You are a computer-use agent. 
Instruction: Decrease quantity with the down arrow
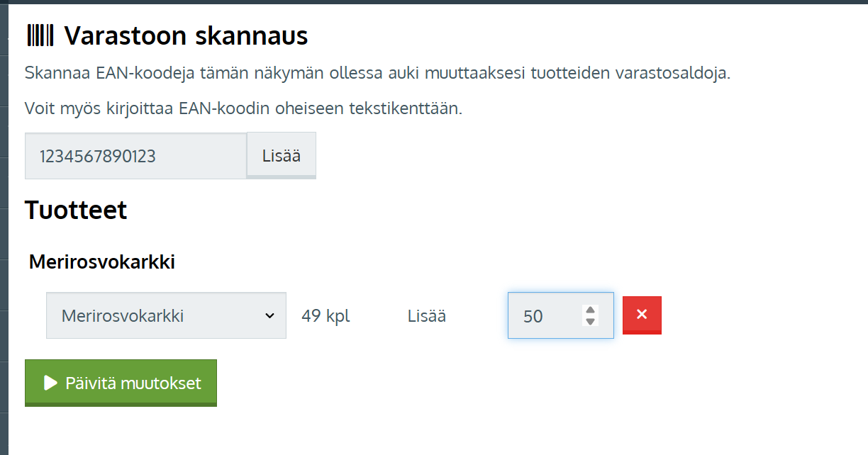tap(590, 321)
